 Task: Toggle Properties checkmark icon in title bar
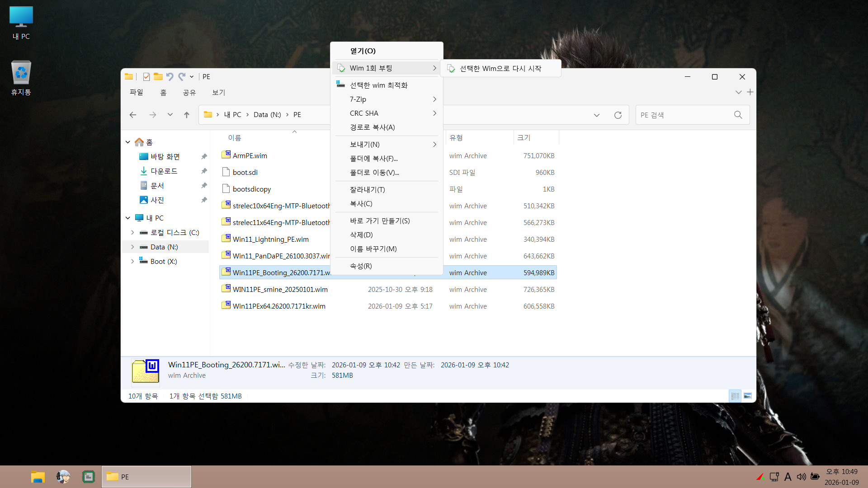146,77
